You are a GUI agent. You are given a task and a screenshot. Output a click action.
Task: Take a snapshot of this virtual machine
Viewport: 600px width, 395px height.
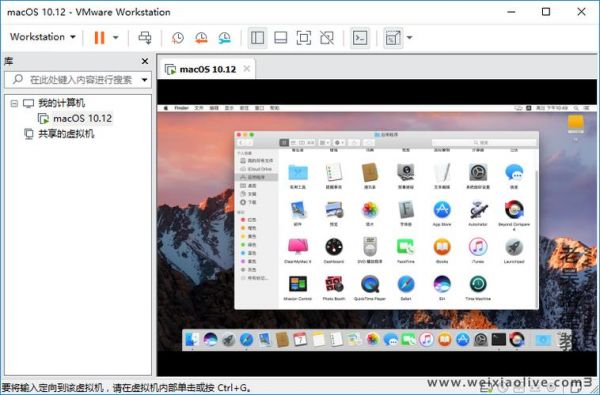(178, 38)
